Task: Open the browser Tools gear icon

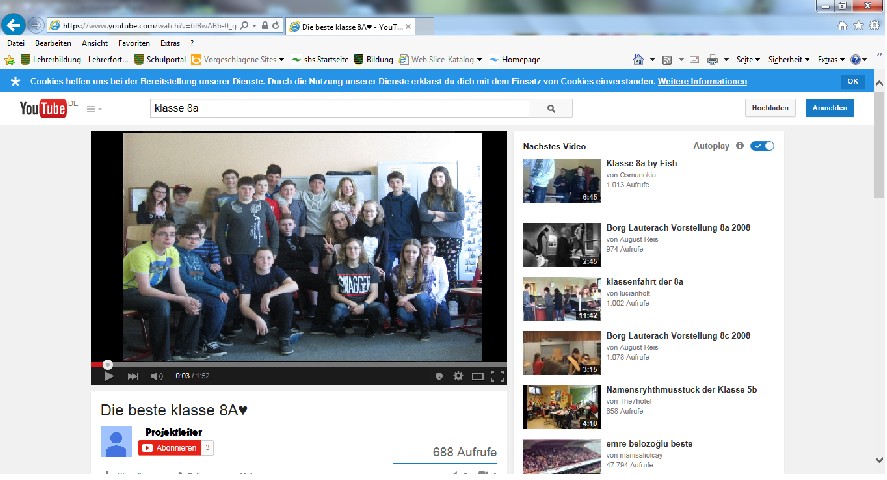Action: pos(875,25)
